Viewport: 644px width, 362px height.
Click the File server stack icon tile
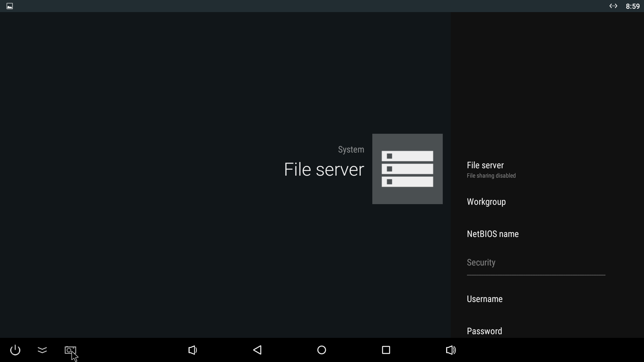click(x=407, y=169)
